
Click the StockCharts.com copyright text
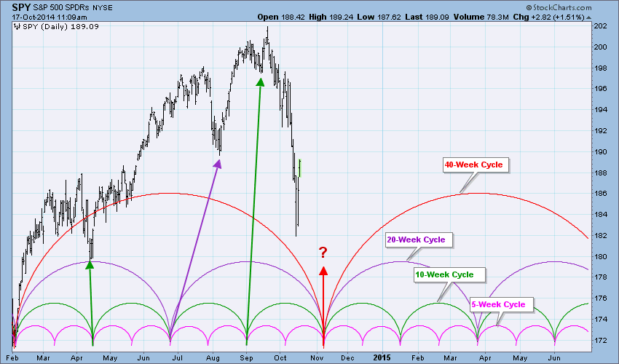pos(559,7)
